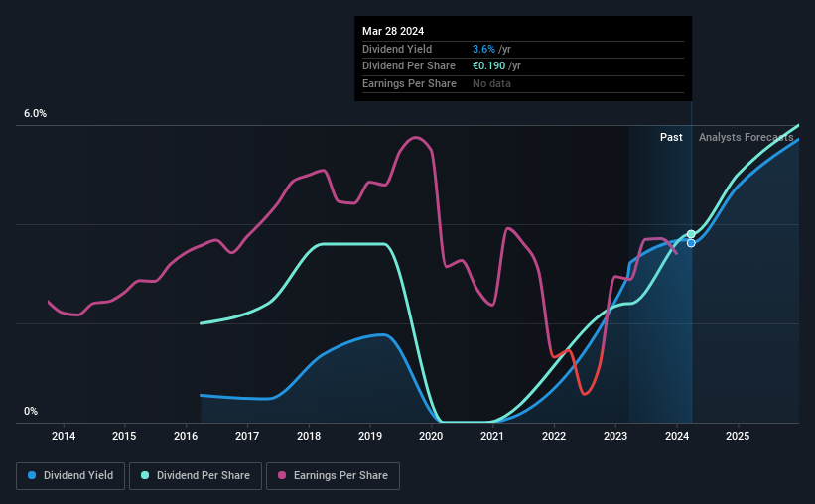This screenshot has width=815, height=504.
Task: Click the 2020 x-axis label
Action: [x=431, y=436]
